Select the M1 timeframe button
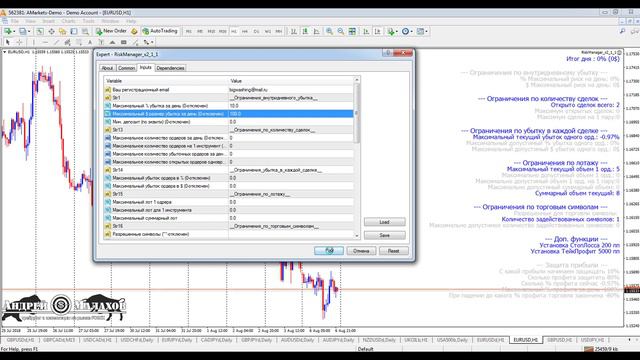640x360 pixels. 189,31
